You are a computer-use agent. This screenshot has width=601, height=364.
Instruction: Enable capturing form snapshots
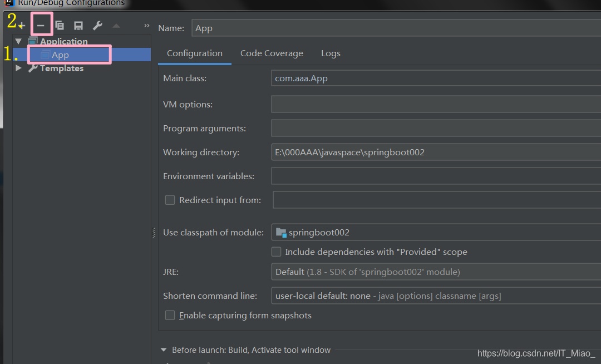point(170,315)
